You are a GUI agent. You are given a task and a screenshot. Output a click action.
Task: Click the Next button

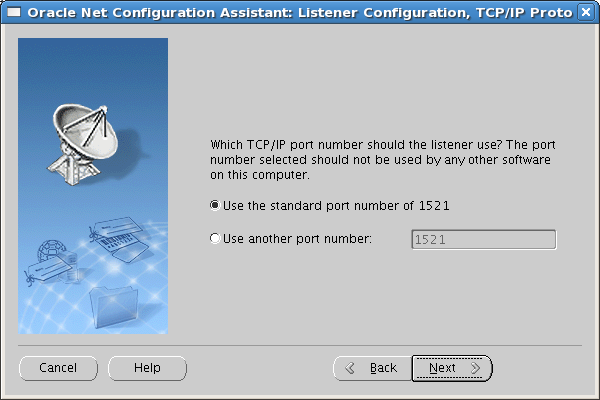pyautogui.click(x=452, y=368)
